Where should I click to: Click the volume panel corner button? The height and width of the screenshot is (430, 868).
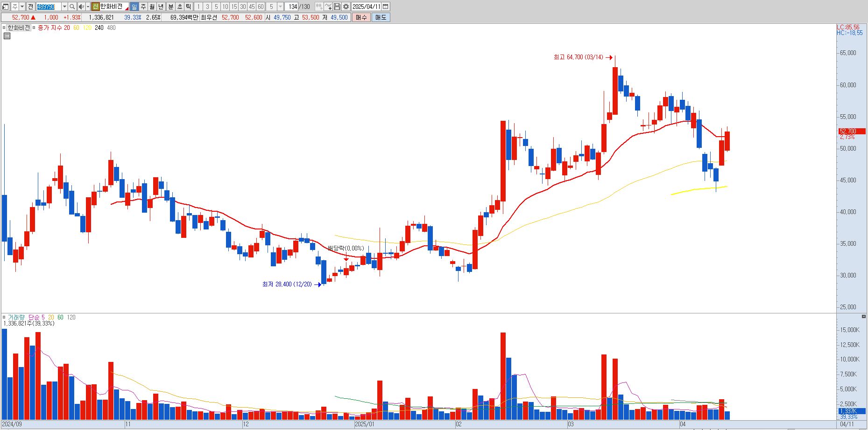(x=864, y=317)
